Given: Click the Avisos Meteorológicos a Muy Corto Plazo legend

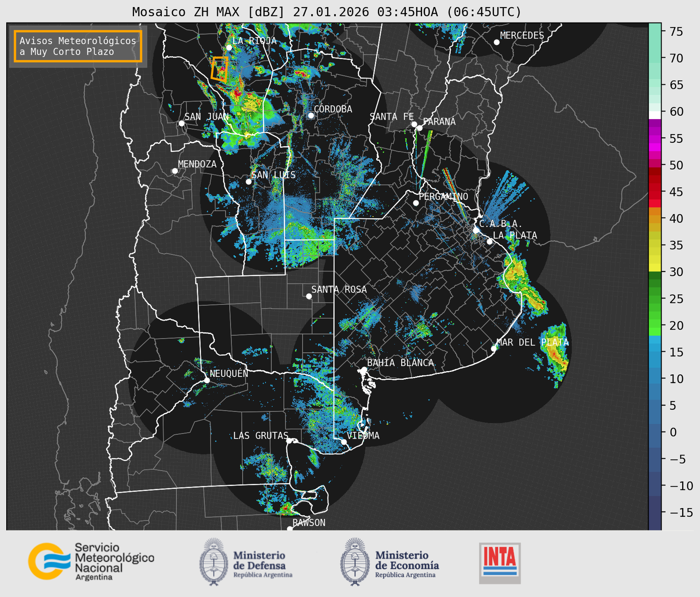Looking at the screenshot, I should (x=78, y=46).
